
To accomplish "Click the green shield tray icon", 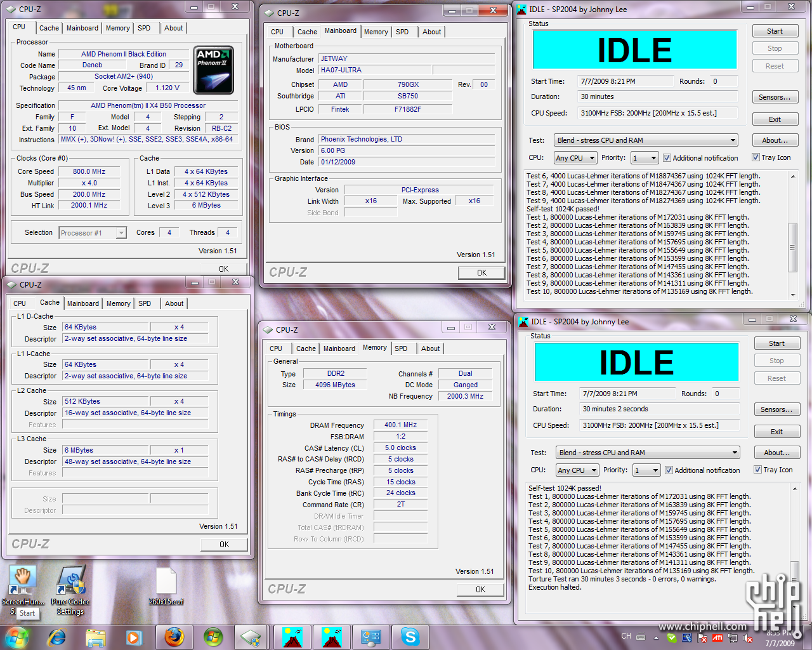I will click(x=672, y=638).
